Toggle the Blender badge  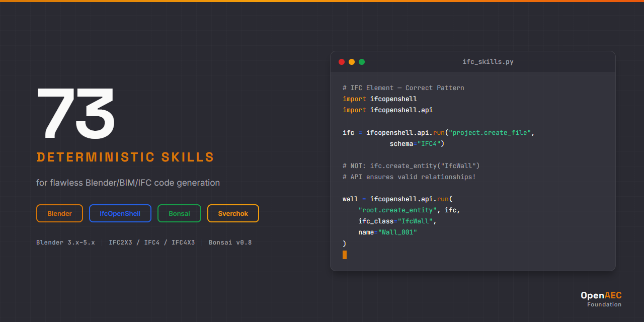coord(59,213)
